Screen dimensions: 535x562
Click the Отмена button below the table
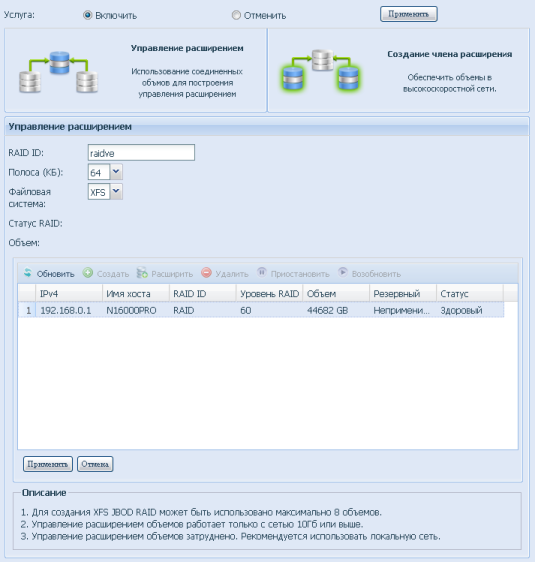pyautogui.click(x=95, y=464)
